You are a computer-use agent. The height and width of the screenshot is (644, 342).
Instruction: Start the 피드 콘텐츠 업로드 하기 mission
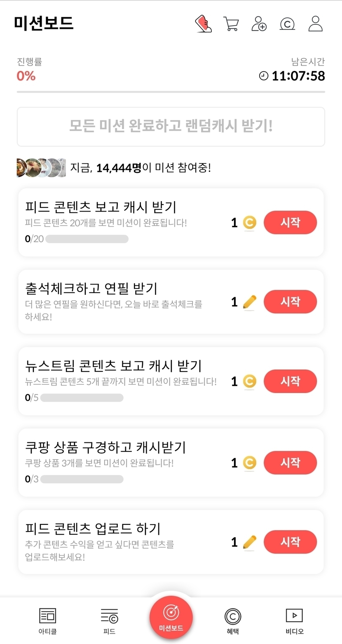click(290, 542)
